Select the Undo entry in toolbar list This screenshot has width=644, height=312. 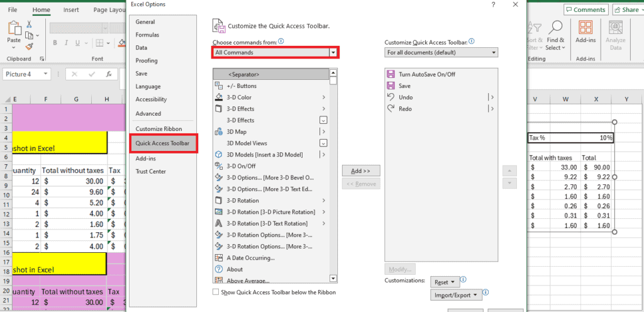[441, 97]
